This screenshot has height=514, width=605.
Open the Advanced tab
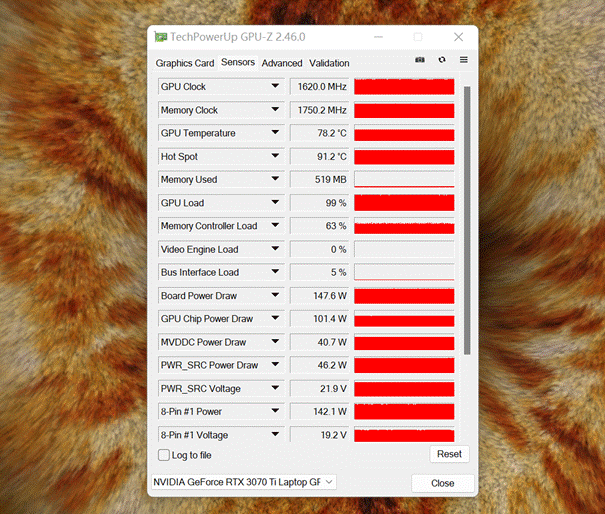282,63
